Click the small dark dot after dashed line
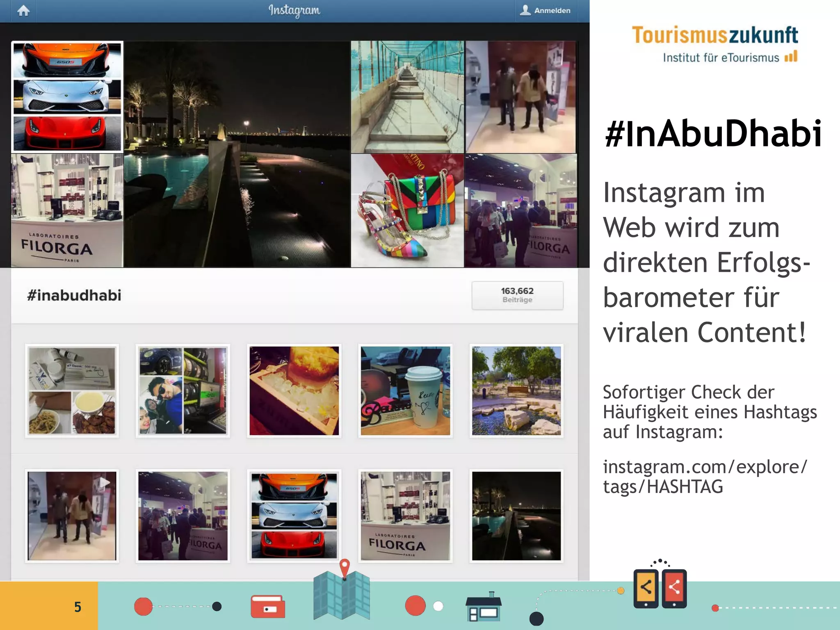The image size is (840, 630). [217, 606]
